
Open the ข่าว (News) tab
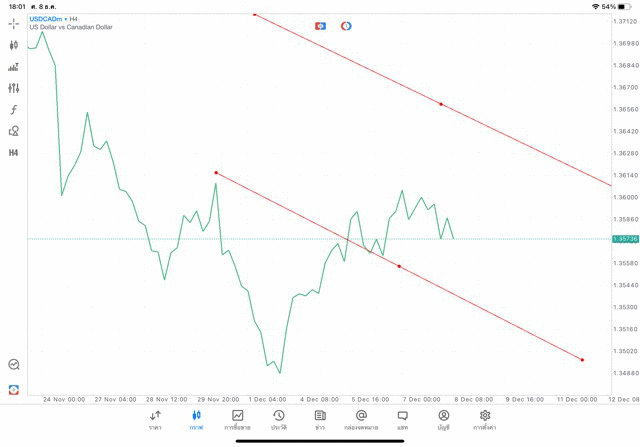pos(320,419)
